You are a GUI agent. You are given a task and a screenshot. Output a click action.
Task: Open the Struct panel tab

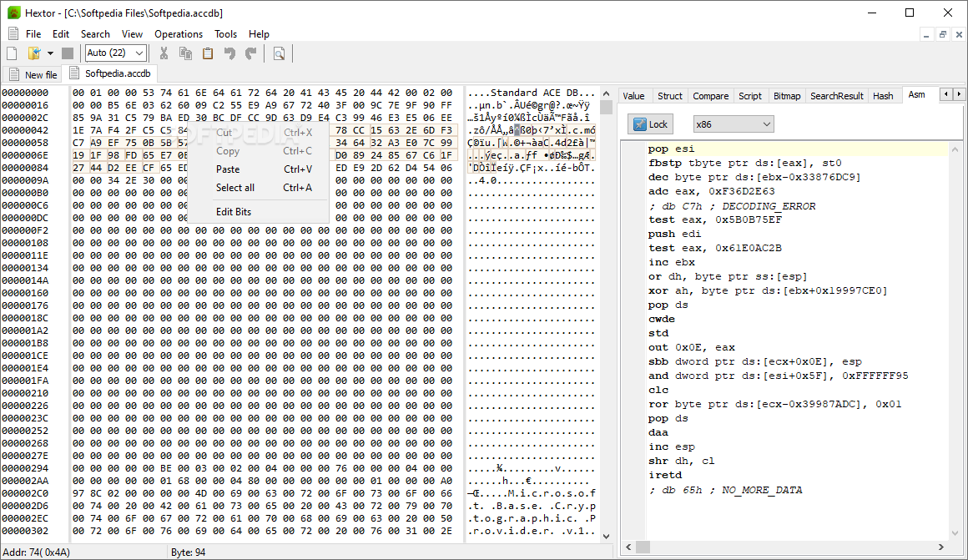670,96
